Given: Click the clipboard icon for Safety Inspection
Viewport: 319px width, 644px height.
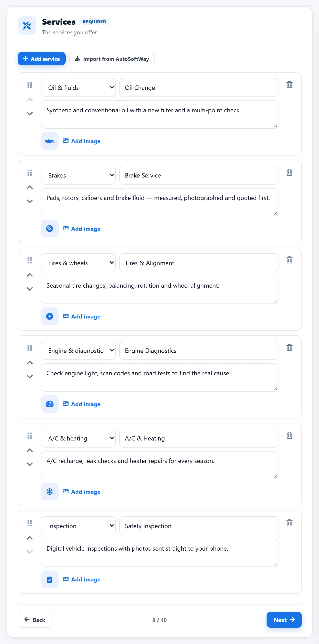Looking at the screenshot, I should click(50, 579).
